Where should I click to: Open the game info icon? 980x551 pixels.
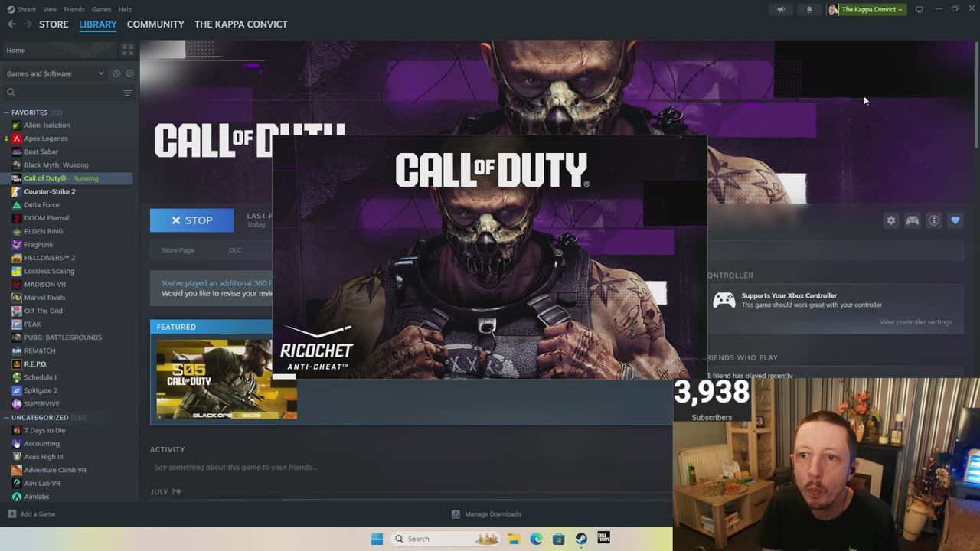[933, 220]
